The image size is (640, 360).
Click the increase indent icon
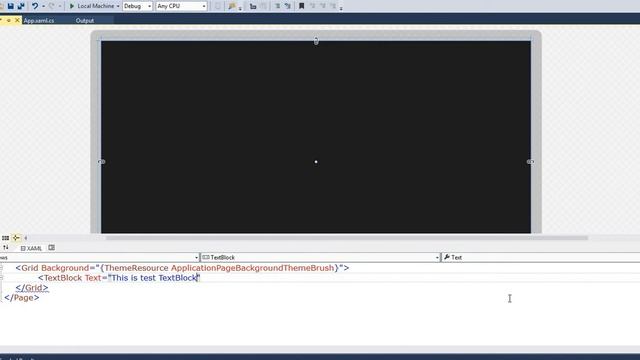tap(288, 6)
